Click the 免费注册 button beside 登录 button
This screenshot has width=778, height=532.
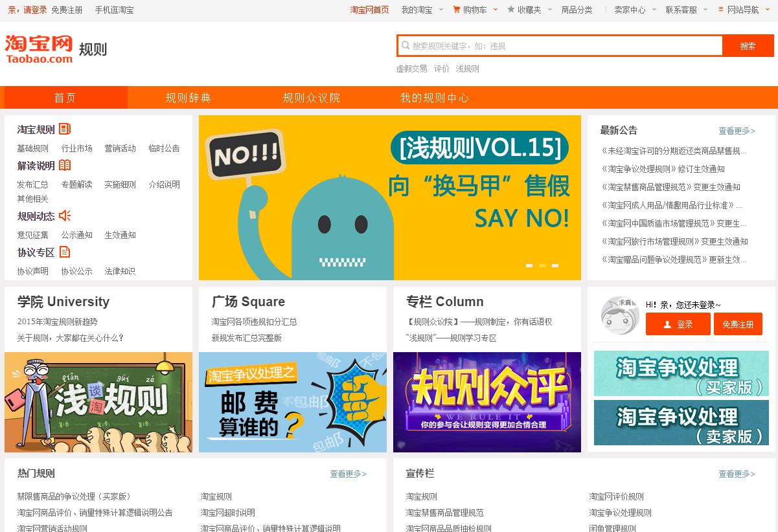coord(738,324)
